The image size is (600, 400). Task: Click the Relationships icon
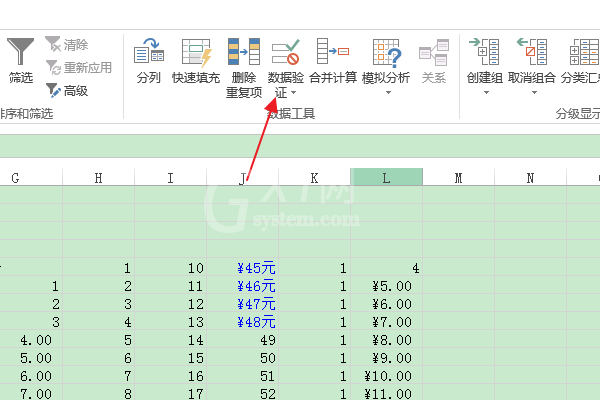click(434, 52)
